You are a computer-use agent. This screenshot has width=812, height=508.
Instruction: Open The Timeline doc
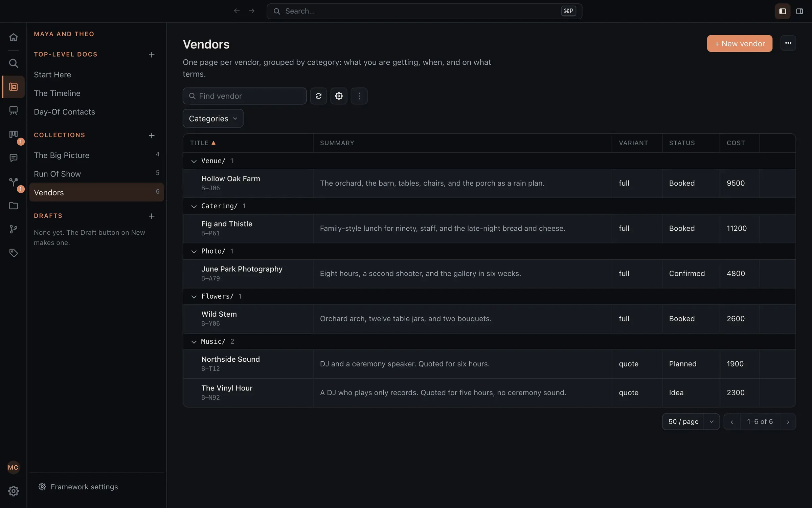57,93
